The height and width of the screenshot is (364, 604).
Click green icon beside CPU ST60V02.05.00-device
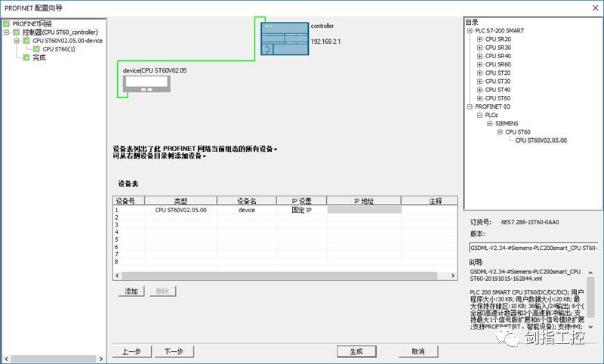26,41
